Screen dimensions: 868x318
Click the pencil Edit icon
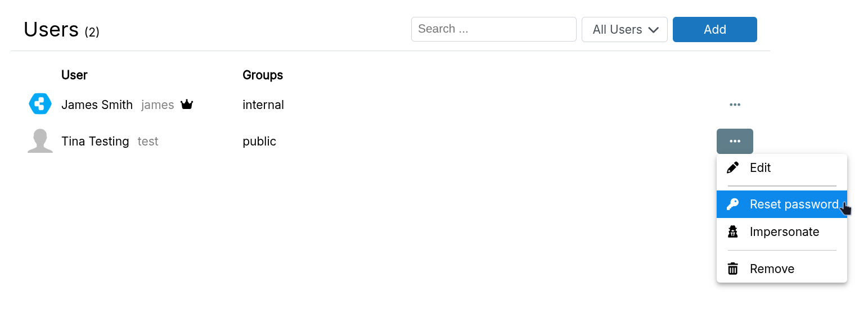point(732,168)
